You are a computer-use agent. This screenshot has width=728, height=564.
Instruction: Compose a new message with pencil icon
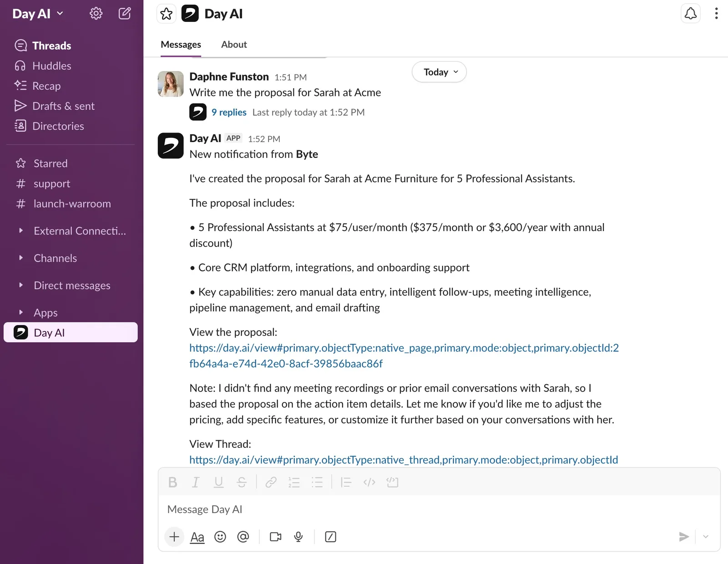[125, 14]
